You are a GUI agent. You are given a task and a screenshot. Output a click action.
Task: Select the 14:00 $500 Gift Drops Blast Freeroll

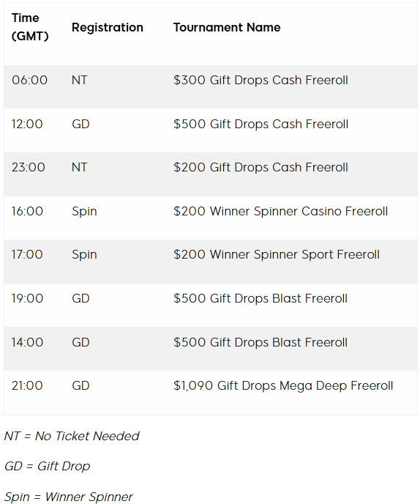(x=260, y=342)
